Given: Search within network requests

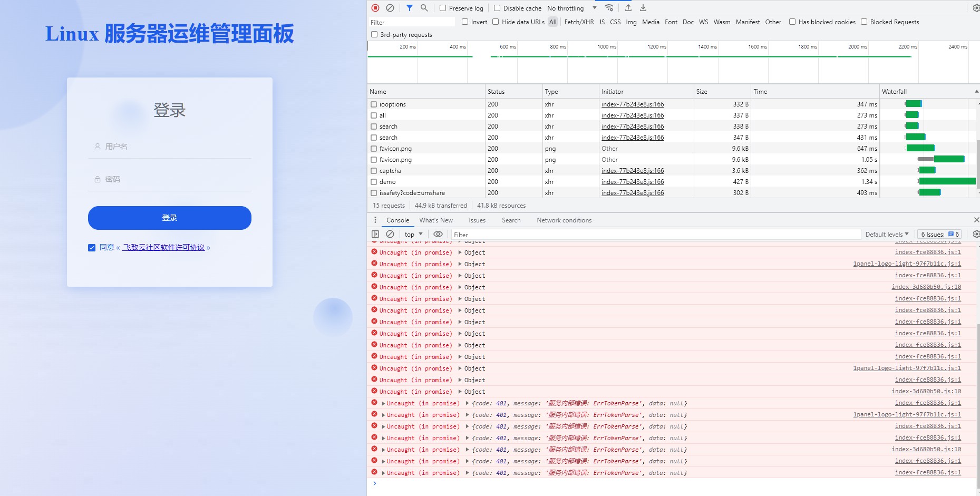Looking at the screenshot, I should (423, 8).
